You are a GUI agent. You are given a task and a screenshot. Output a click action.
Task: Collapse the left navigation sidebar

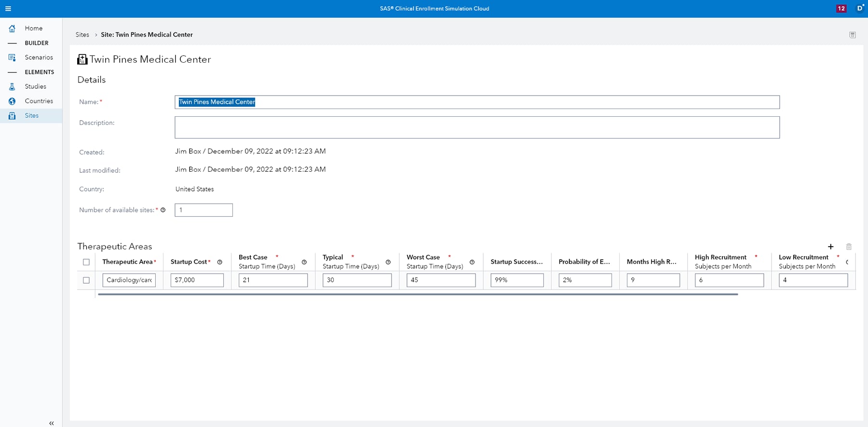click(51, 423)
